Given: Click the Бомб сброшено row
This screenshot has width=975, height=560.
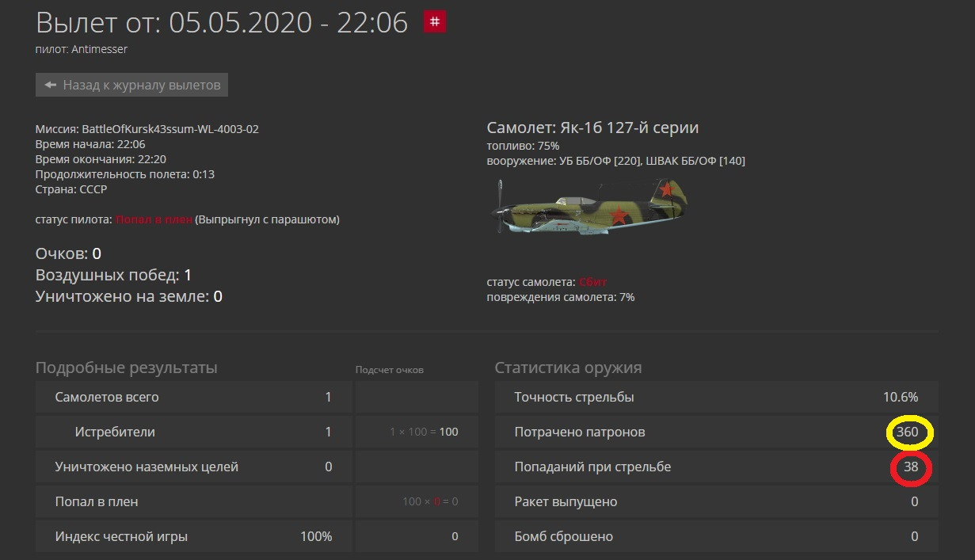Looking at the screenshot, I should pyautogui.click(x=717, y=536).
